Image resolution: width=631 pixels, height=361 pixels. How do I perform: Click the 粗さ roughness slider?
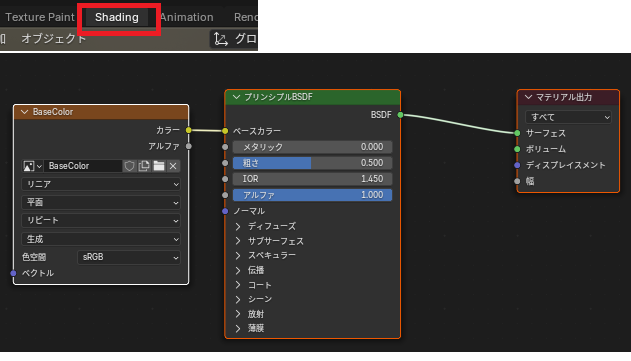click(312, 163)
